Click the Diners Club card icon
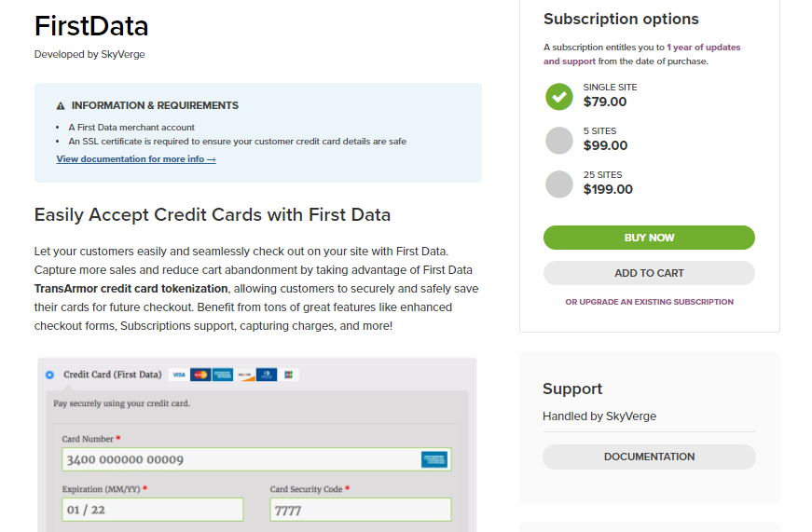 click(267, 375)
